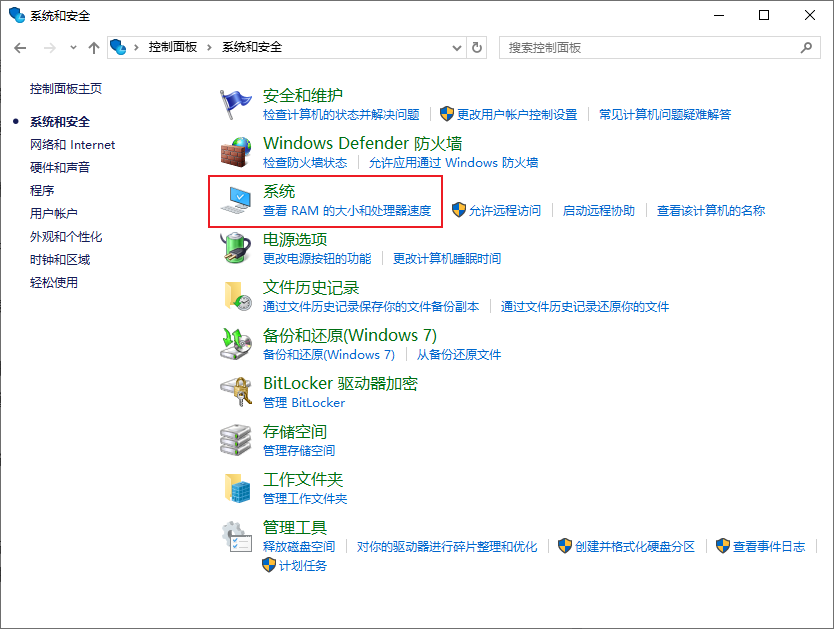Click the 文件历史记录 folder clock icon
This screenshot has height=629, width=834.
[238, 297]
